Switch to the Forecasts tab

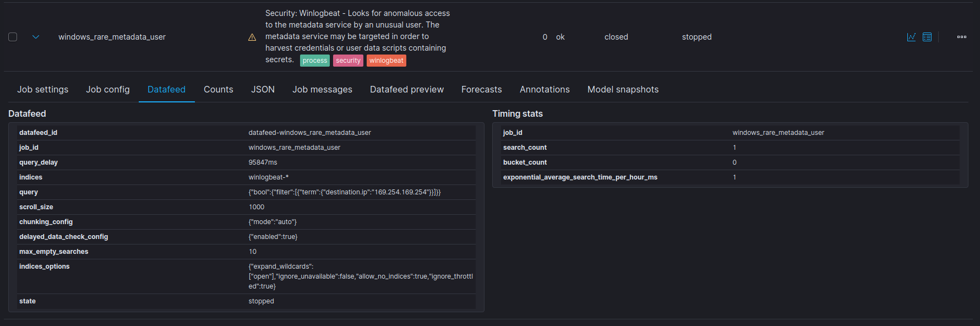point(482,89)
